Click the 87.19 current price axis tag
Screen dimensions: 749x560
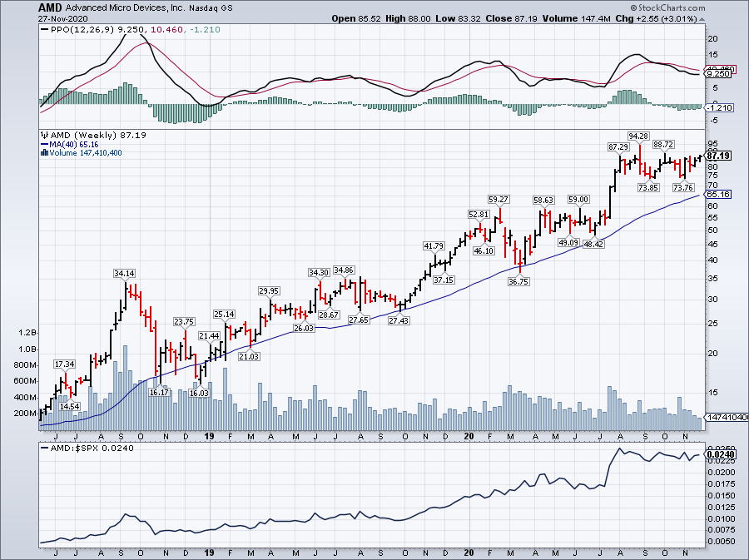click(718, 156)
